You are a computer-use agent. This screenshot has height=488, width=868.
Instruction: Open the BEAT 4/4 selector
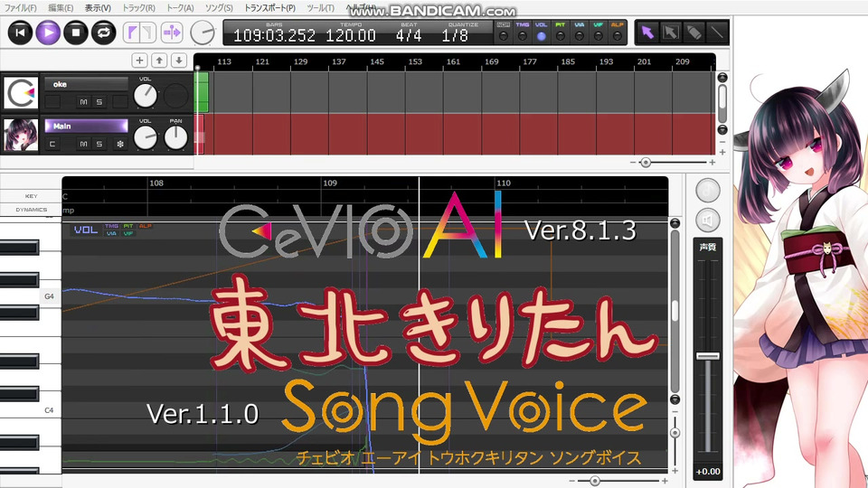coord(409,36)
